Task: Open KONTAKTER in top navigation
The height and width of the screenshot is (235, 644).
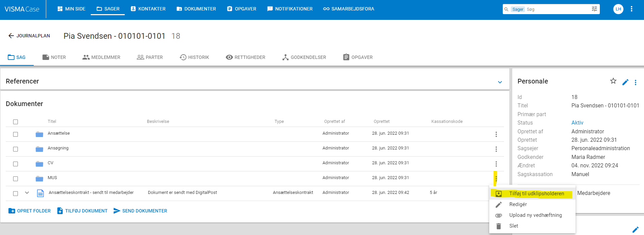Action: pos(148,9)
